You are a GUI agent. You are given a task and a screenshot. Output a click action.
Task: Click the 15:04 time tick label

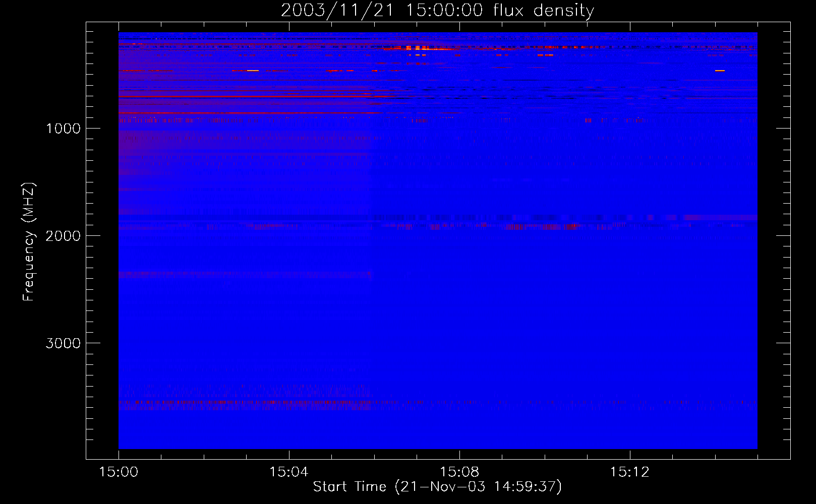click(289, 472)
